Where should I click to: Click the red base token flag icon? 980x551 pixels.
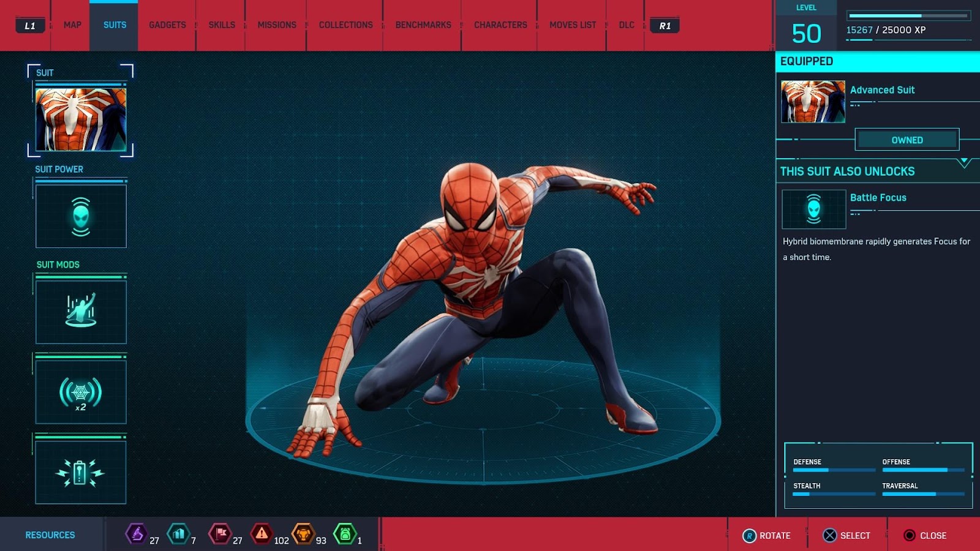(220, 534)
